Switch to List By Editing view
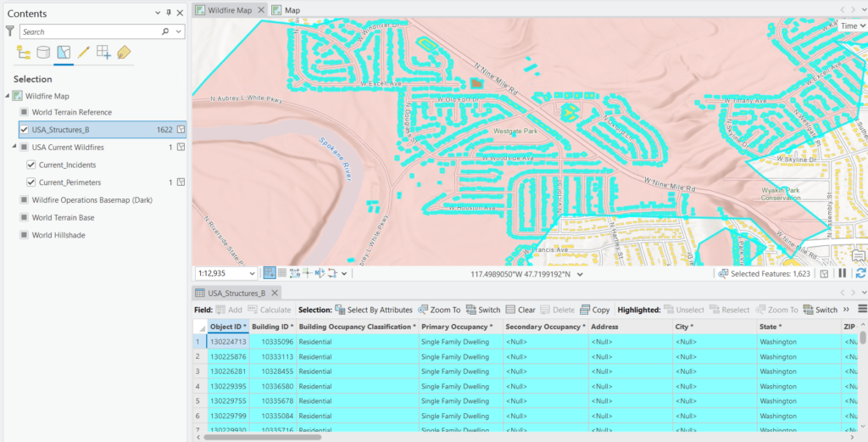This screenshot has width=868, height=442. coord(84,53)
